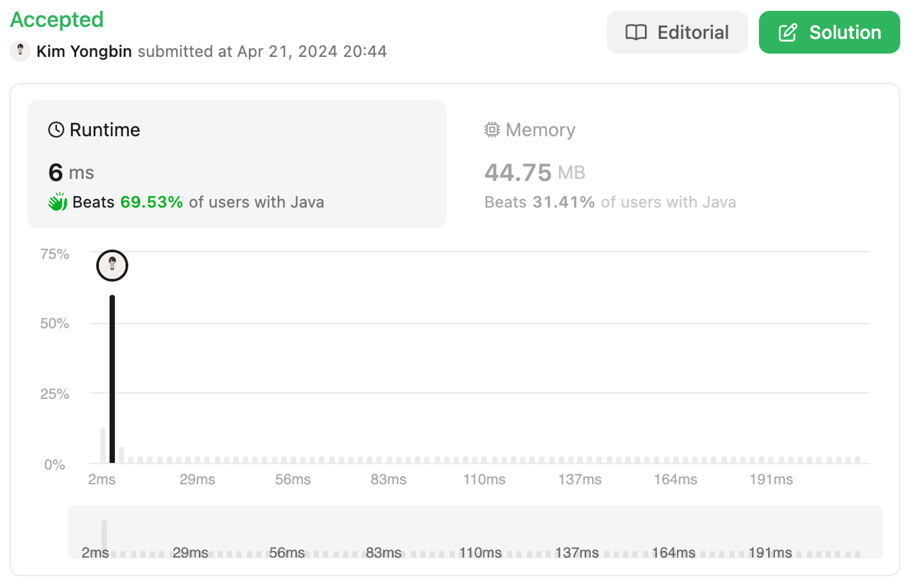Click the mini-chart range slider bar near 2ms
924x584 pixels.
pyautogui.click(x=104, y=536)
